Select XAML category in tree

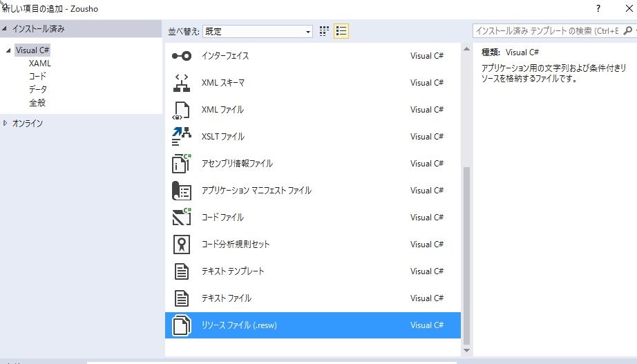(x=40, y=64)
